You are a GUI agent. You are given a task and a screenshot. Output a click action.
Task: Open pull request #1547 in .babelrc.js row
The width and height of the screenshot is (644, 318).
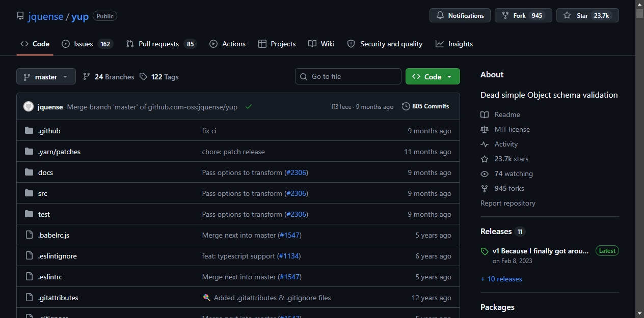coord(289,235)
